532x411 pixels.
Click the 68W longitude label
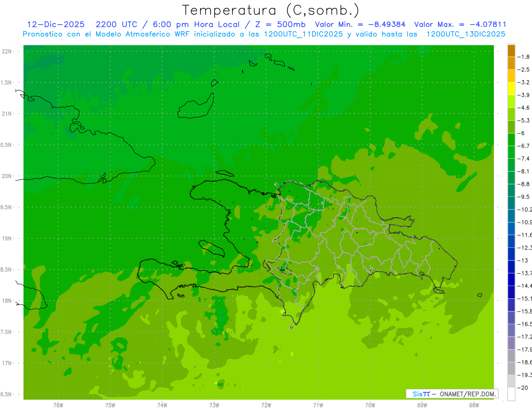click(x=474, y=405)
